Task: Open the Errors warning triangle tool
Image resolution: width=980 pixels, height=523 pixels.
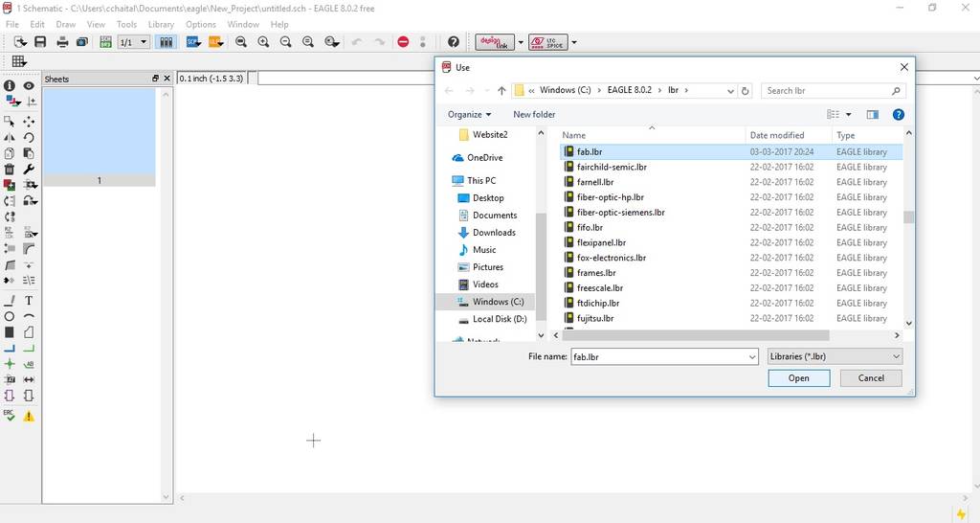Action: pos(29,416)
